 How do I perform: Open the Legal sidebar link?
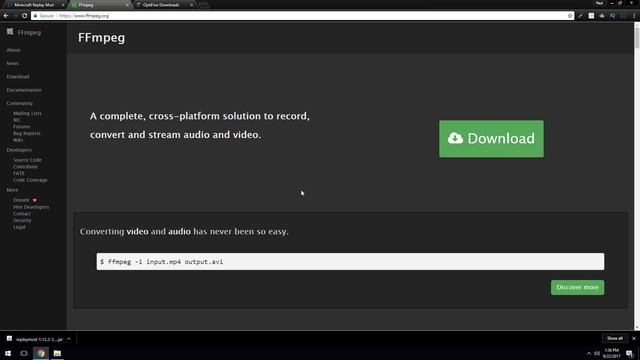tap(19, 227)
